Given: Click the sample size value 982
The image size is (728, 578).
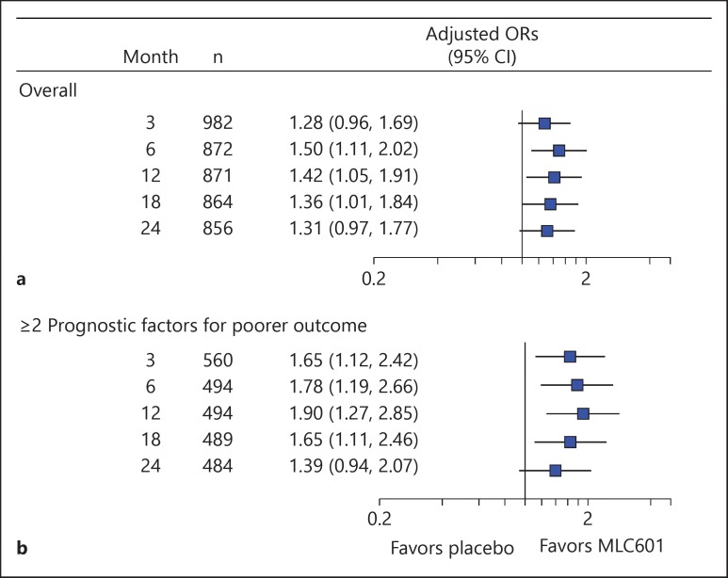Looking at the screenshot, I should click(217, 123).
